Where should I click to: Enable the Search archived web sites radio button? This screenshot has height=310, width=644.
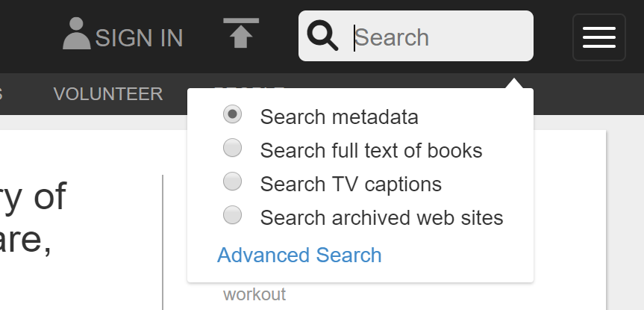click(x=233, y=215)
